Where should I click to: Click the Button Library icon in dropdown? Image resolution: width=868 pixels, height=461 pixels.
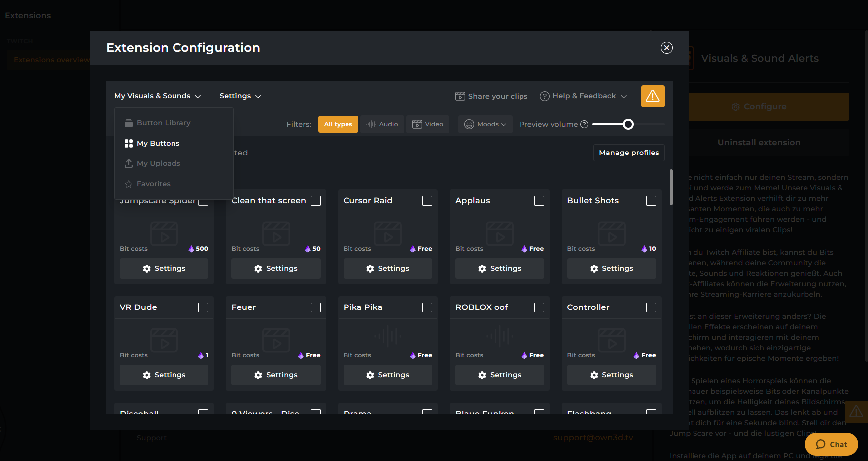tap(129, 123)
